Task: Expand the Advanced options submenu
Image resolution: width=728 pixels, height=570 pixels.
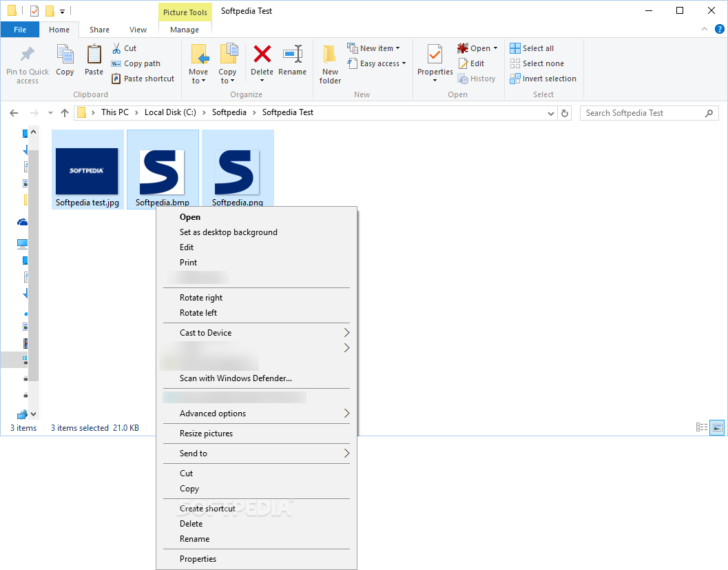Action: point(256,414)
